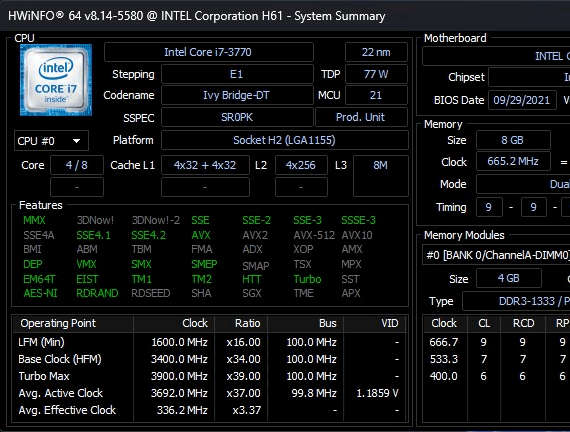Click the Core count 4 / 8 field
570x432 pixels.
pyautogui.click(x=77, y=165)
